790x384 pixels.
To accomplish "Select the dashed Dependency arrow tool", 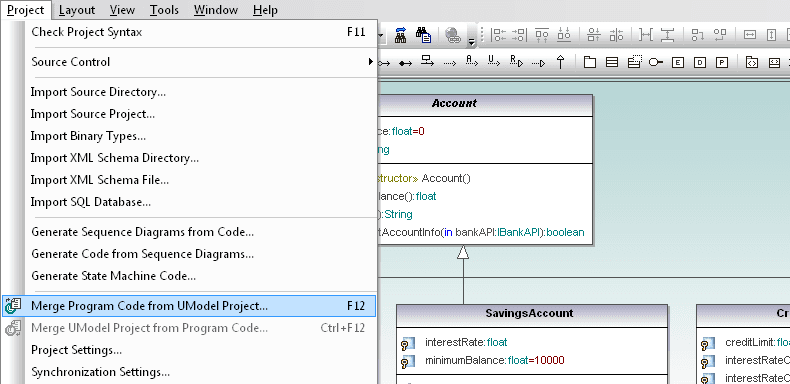I will 449,63.
